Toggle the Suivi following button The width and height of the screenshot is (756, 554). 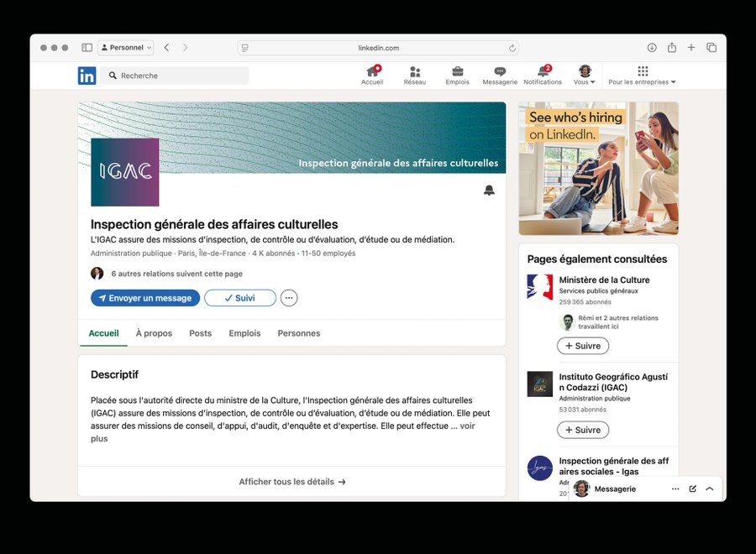pyautogui.click(x=239, y=298)
